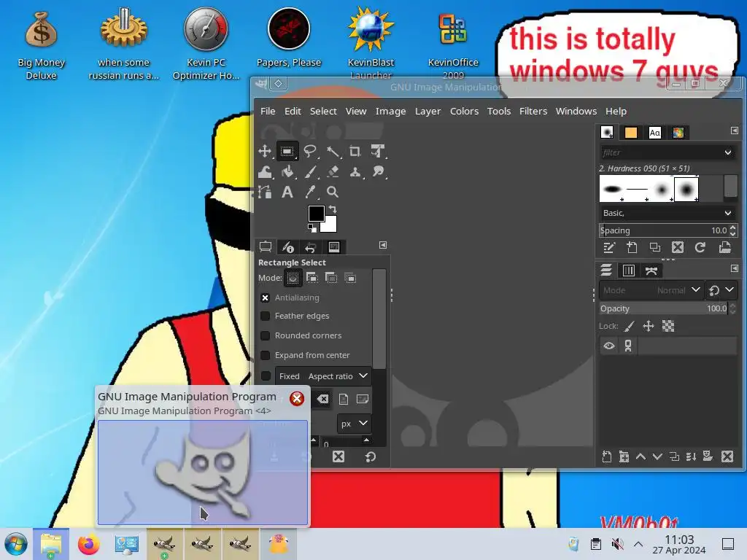
Task: Switch to the Channels tab
Action: click(629, 271)
